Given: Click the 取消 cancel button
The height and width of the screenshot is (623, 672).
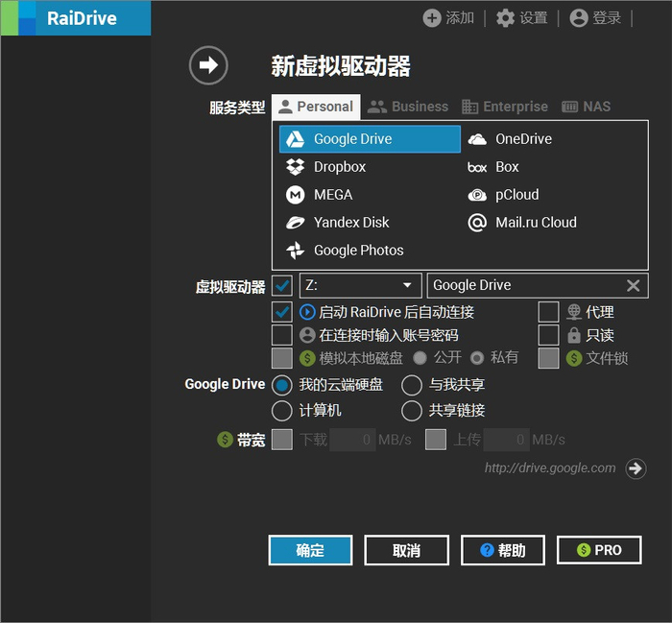Looking at the screenshot, I should pos(407,550).
